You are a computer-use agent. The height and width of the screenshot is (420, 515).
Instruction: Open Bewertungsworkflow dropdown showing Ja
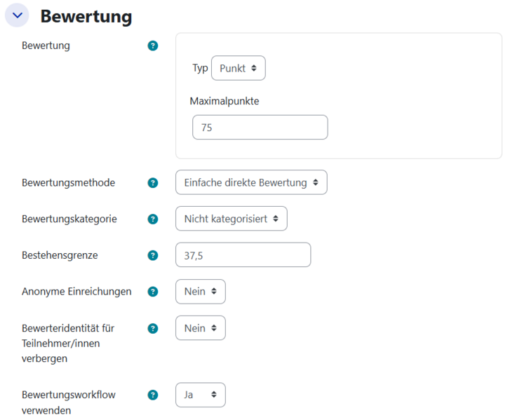pos(200,395)
